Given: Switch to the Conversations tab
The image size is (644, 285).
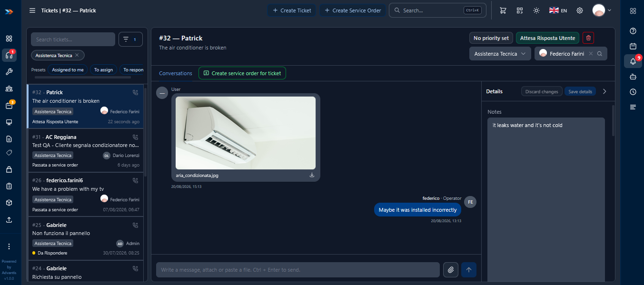Looking at the screenshot, I should (176, 73).
